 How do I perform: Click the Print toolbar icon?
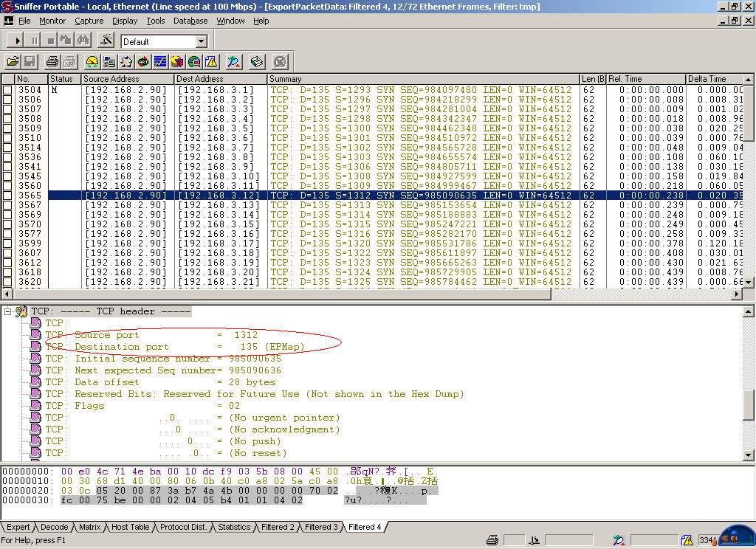pyautogui.click(x=52, y=62)
